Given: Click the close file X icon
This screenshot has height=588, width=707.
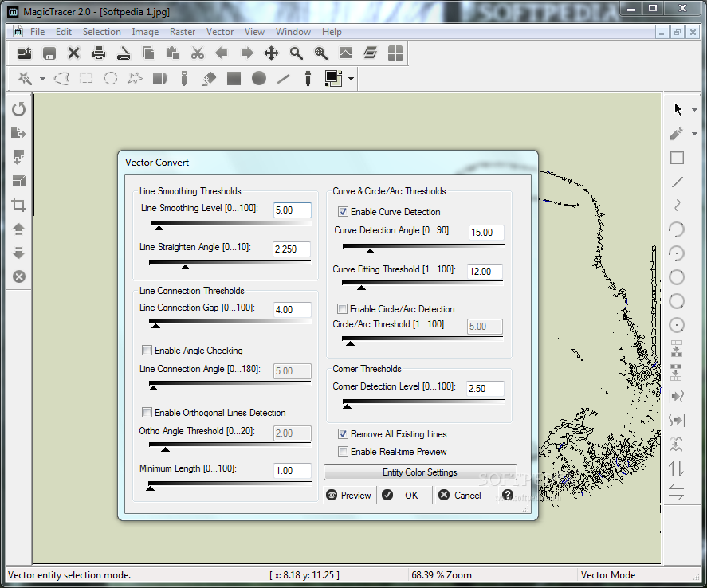Looking at the screenshot, I should pyautogui.click(x=73, y=53).
